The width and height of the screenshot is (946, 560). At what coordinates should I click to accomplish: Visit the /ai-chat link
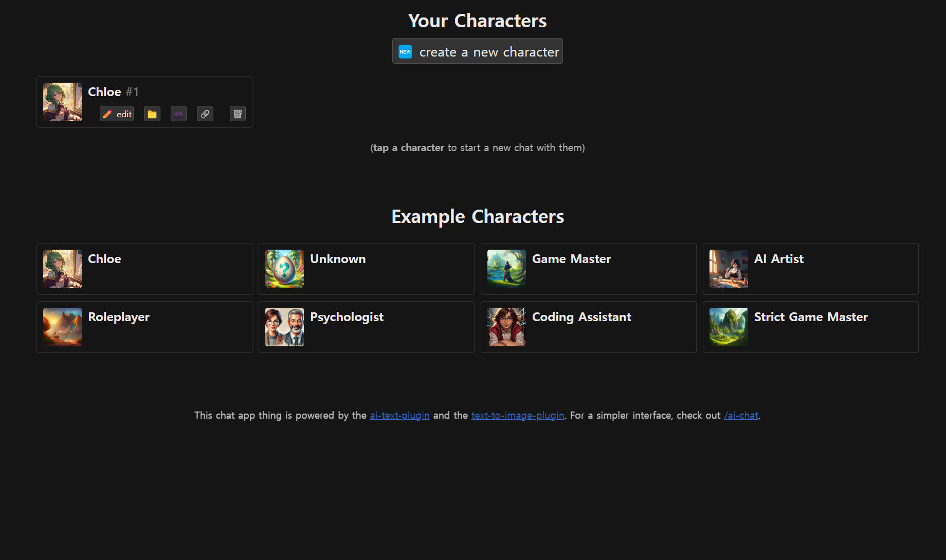coord(741,415)
